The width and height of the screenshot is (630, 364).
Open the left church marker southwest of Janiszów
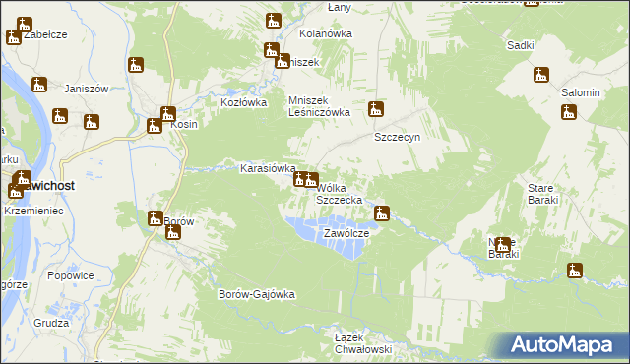(x=60, y=116)
